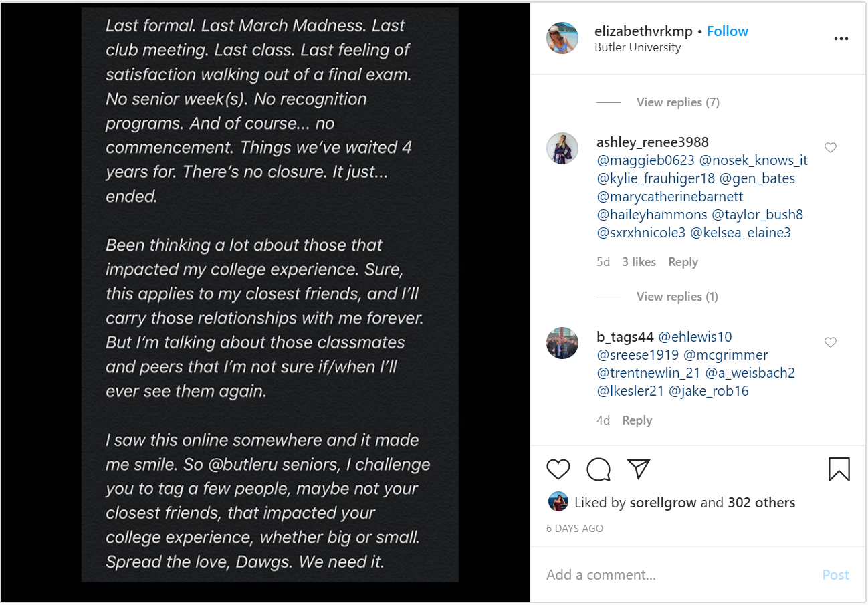Open the three-dot more options menu
The width and height of the screenshot is (868, 605).
[x=841, y=39]
